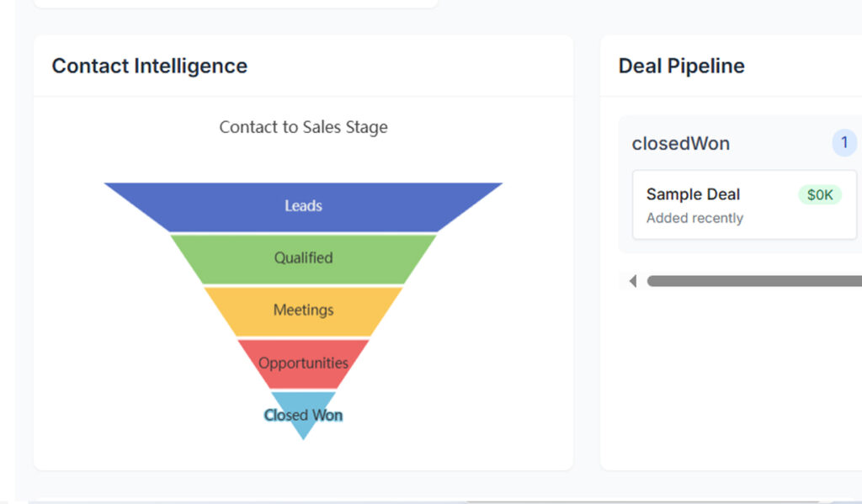Viewport: 862px width, 504px height.
Task: Click the Deal Pipeline panel heading
Action: pyautogui.click(x=681, y=66)
